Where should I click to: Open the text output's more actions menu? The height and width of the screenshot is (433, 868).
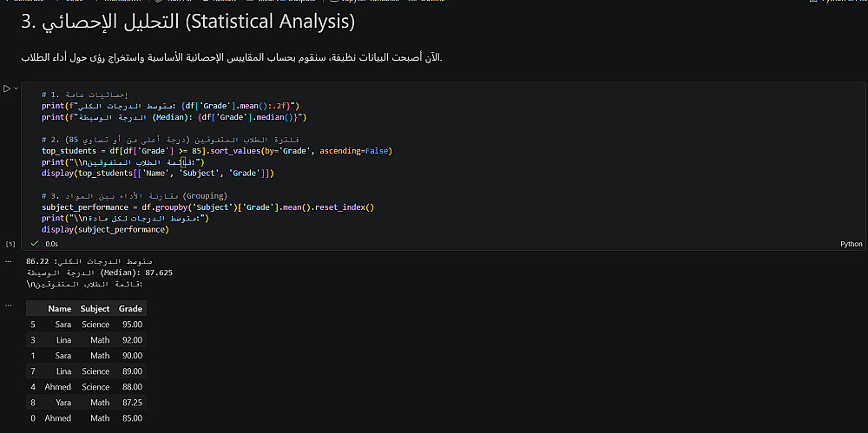pyautogui.click(x=8, y=260)
